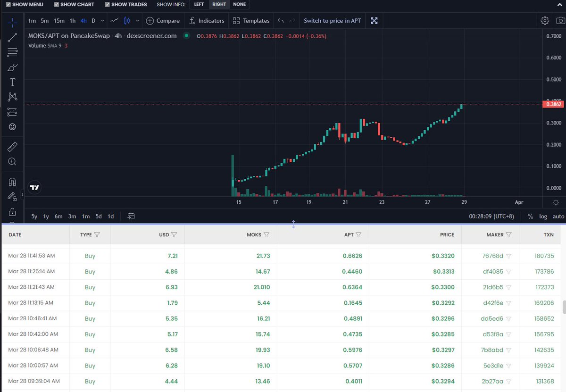566x392 pixels.
Task: Open the timeframe interval dropdown
Action: coord(102,21)
